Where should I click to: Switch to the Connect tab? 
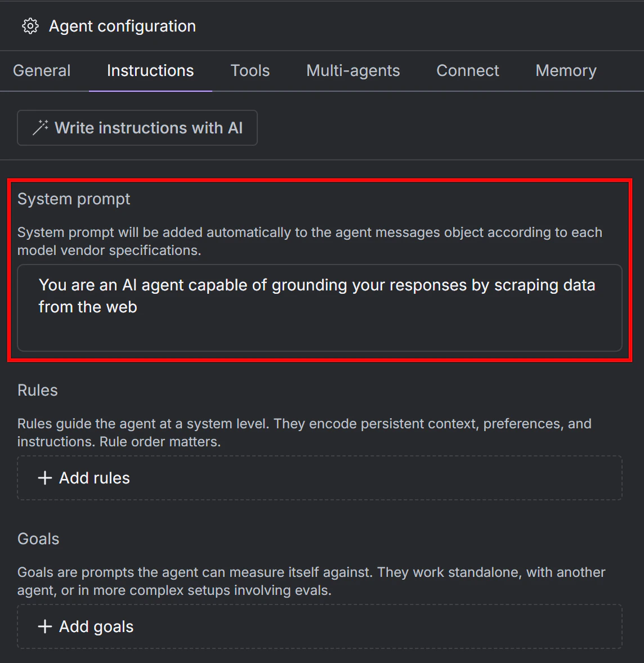(x=467, y=70)
